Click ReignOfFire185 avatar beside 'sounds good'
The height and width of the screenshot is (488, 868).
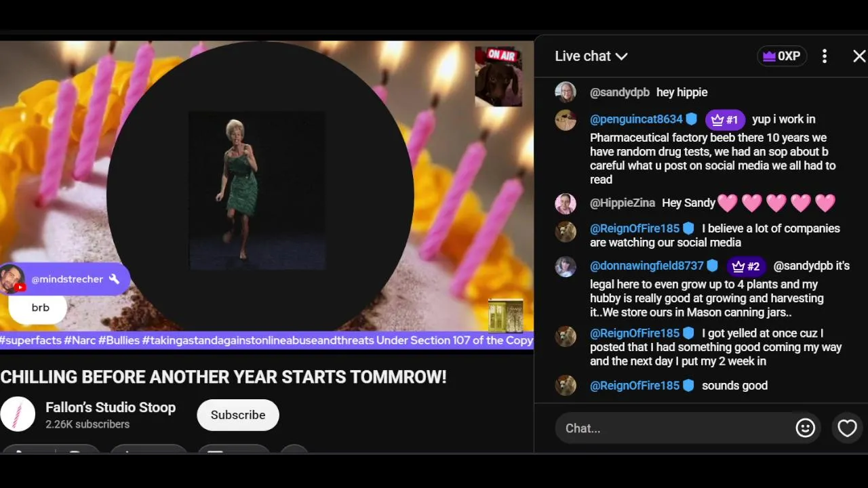tap(566, 386)
